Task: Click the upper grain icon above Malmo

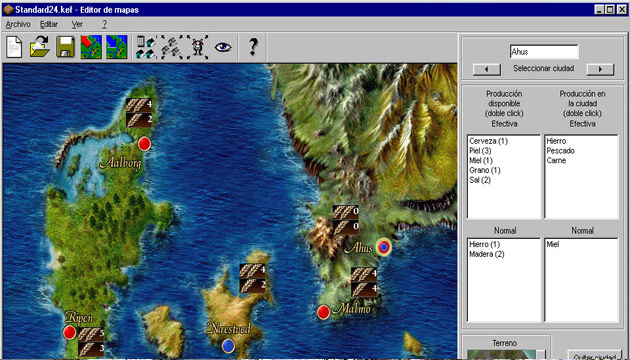Action: 364,275
